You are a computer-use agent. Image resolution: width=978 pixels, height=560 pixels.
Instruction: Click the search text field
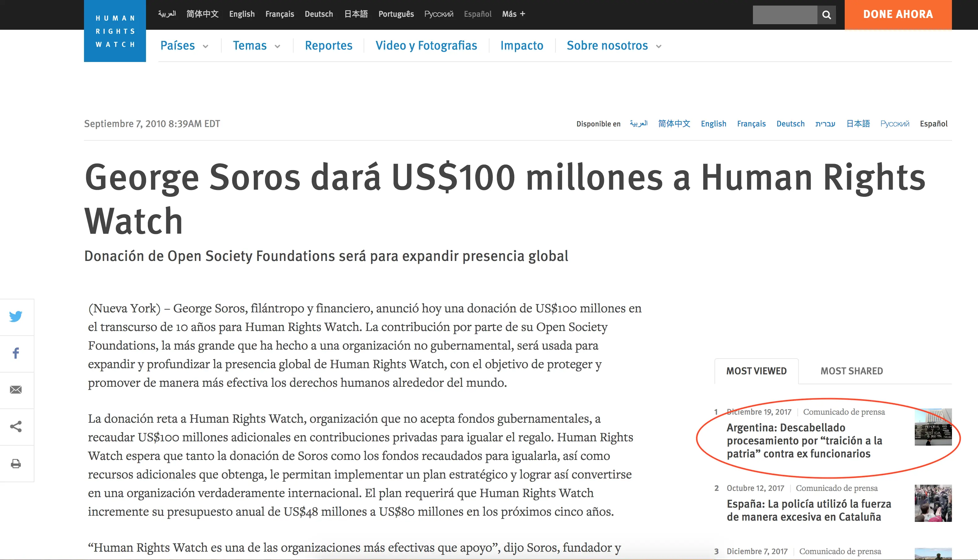785,15
